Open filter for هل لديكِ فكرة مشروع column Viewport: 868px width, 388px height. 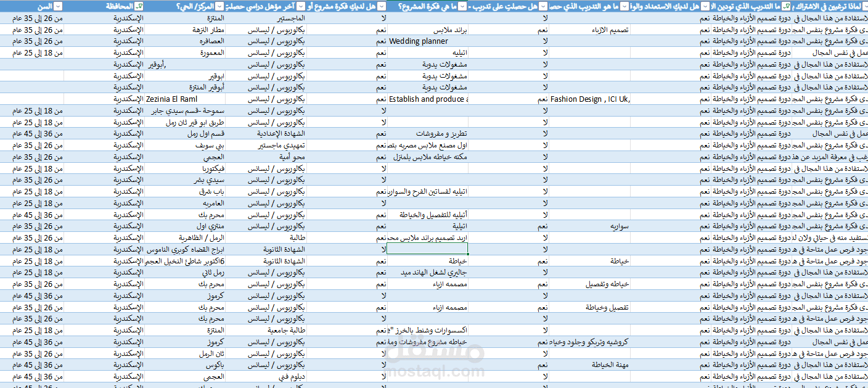[x=382, y=6]
